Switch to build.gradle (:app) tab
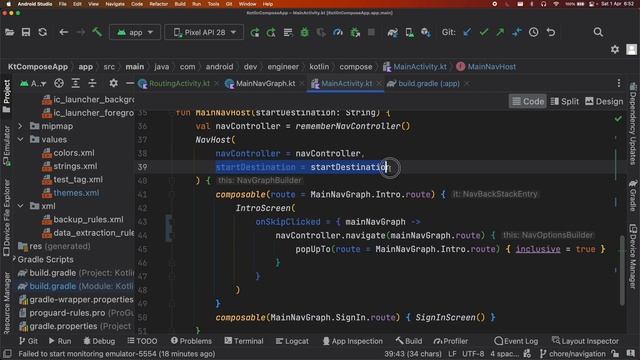 pos(429,83)
